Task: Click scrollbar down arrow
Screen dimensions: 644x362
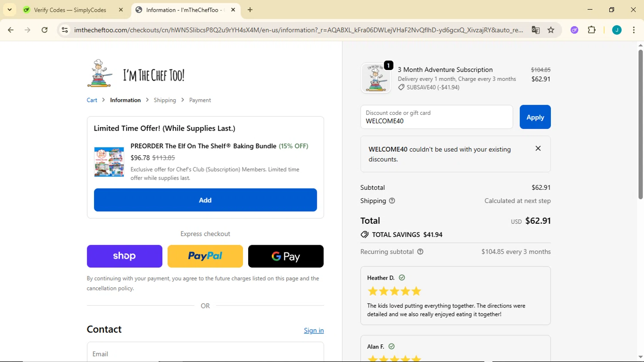Action: click(641, 357)
